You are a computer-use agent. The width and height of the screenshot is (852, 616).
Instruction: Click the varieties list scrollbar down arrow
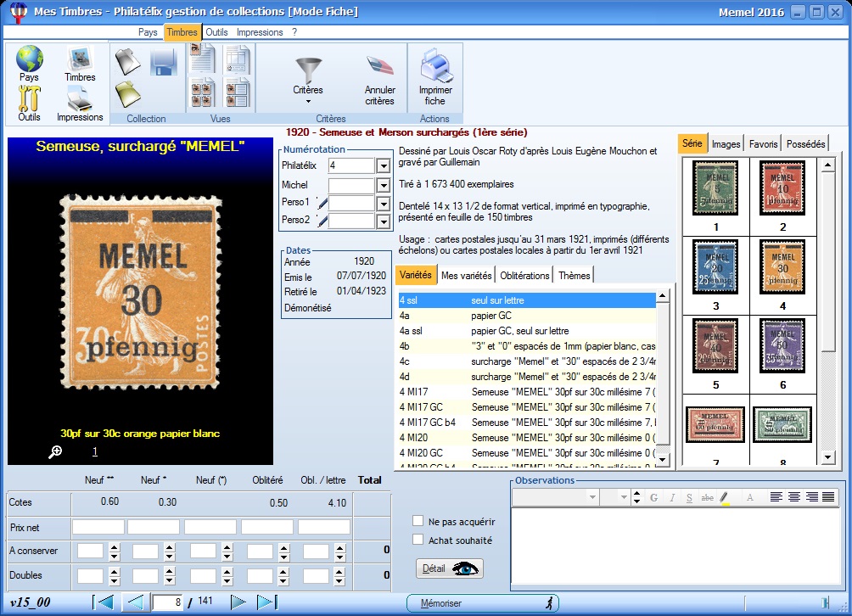coord(663,459)
